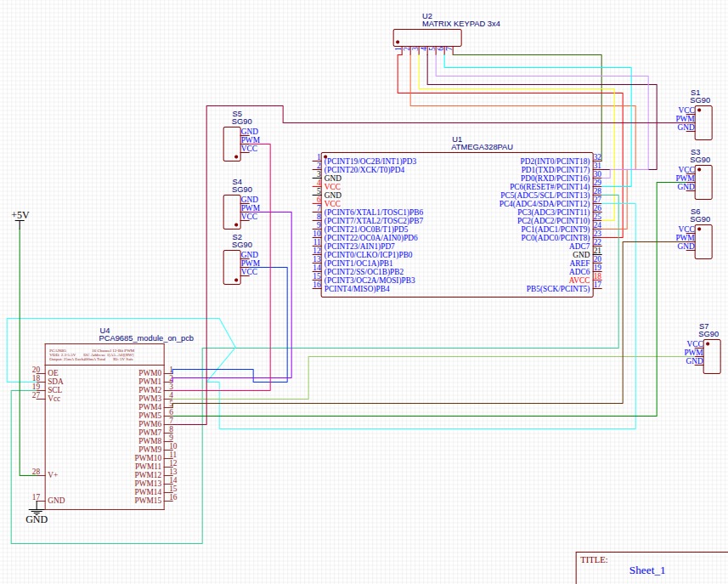Select the U2 MATRIX KEYPAD 3x4 component body
Image resolution: width=728 pixels, height=584 pixels.
(427, 37)
